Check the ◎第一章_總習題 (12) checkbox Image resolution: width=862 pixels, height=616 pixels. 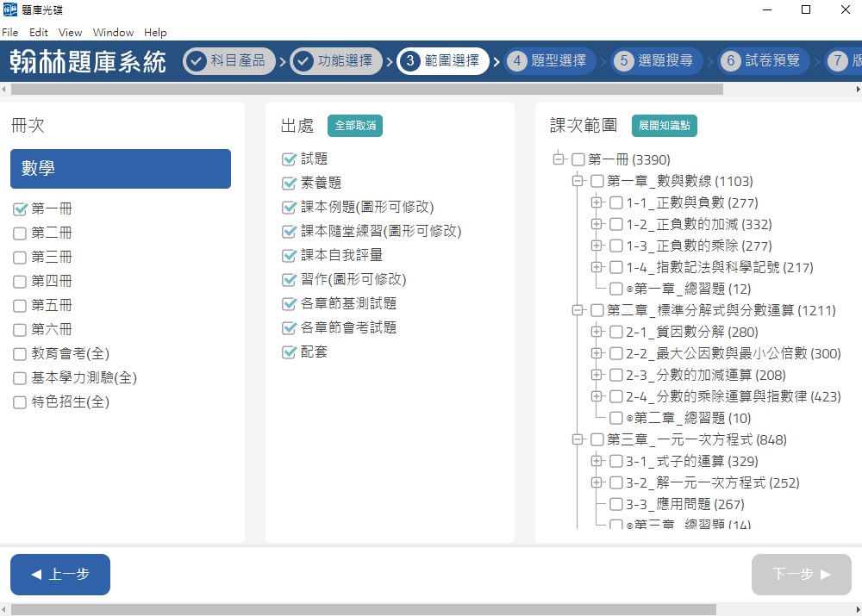pyautogui.click(x=616, y=289)
